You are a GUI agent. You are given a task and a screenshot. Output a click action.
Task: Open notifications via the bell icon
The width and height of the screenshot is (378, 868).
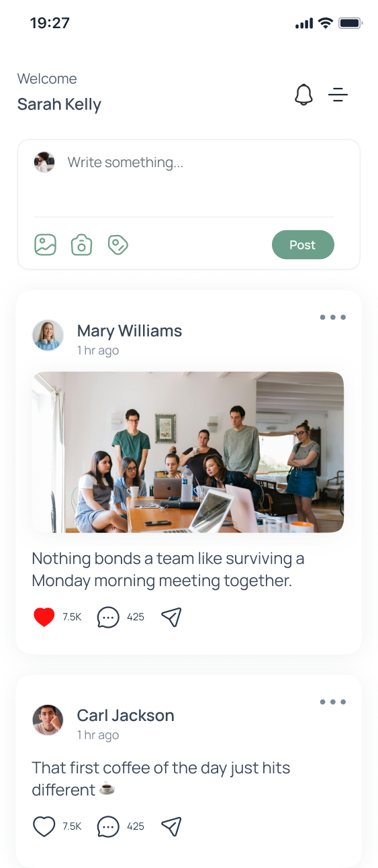303,95
